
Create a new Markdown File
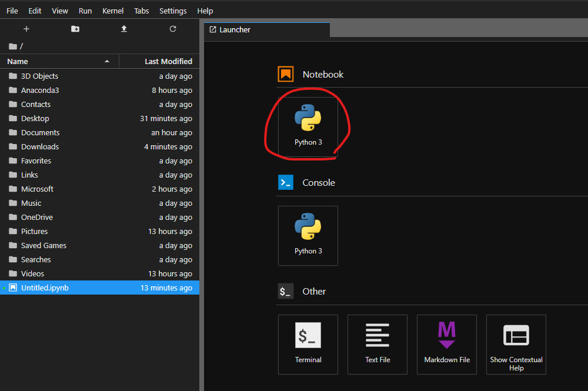(x=447, y=344)
